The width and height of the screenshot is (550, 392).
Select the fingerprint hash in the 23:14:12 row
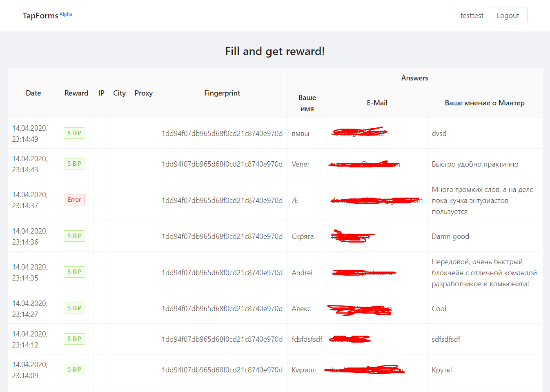click(222, 339)
